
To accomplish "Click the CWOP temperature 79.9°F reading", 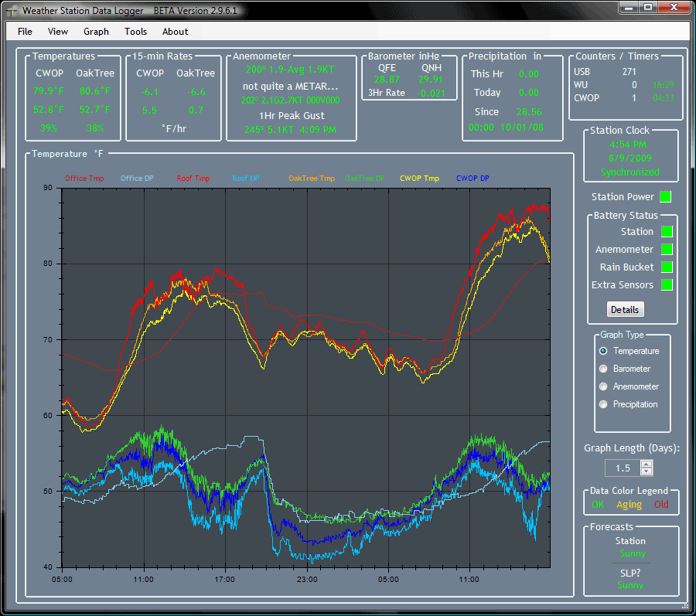I will point(49,91).
